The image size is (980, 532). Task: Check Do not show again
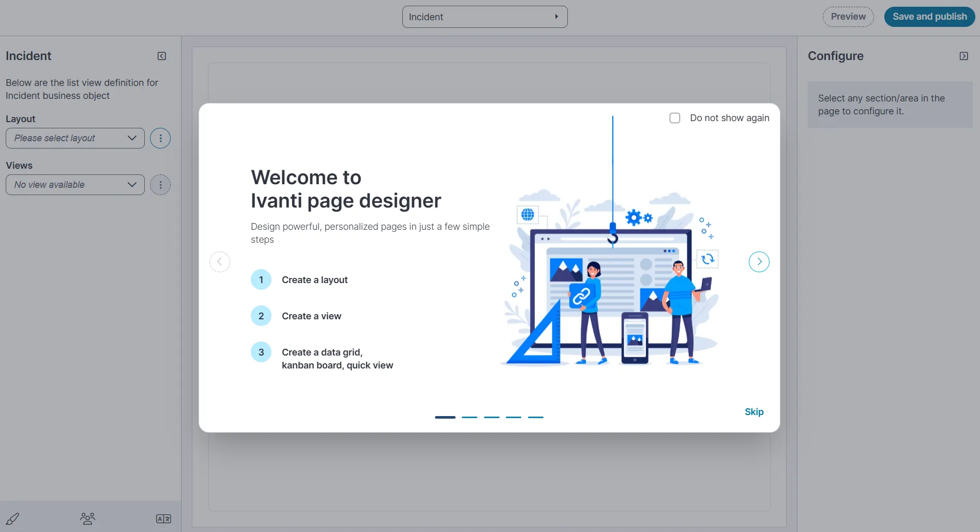(674, 118)
